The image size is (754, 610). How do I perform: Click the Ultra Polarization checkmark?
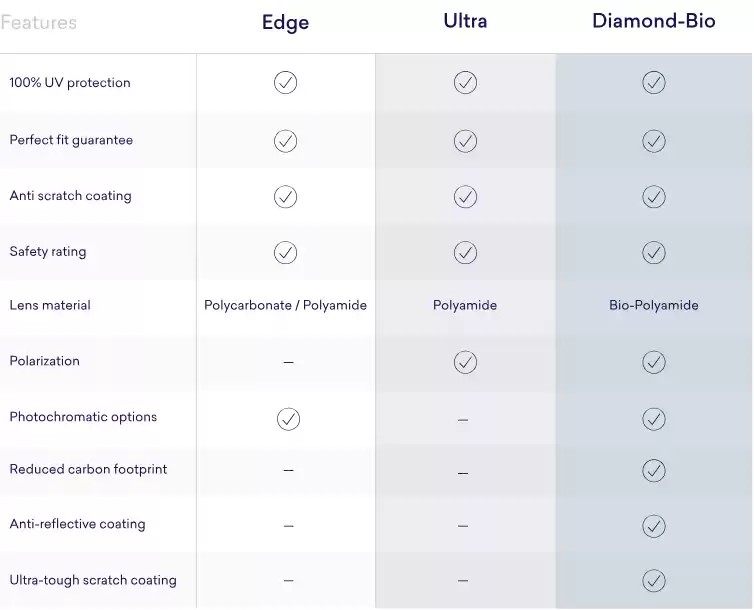click(465, 362)
